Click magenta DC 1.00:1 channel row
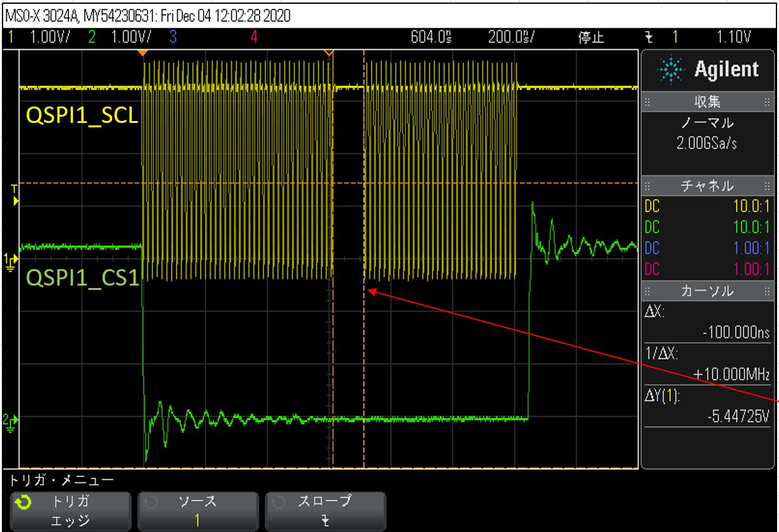 707,269
